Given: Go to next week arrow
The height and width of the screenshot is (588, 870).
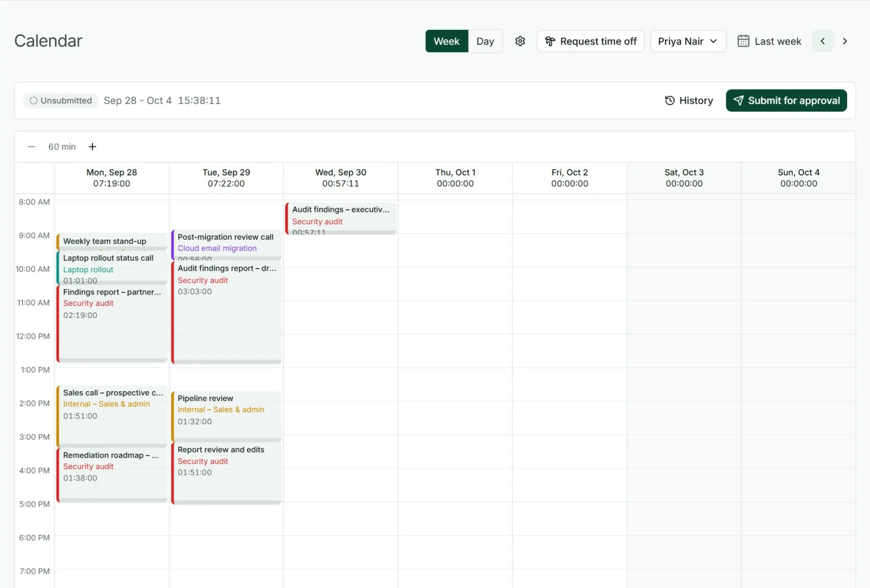Looking at the screenshot, I should pyautogui.click(x=845, y=41).
